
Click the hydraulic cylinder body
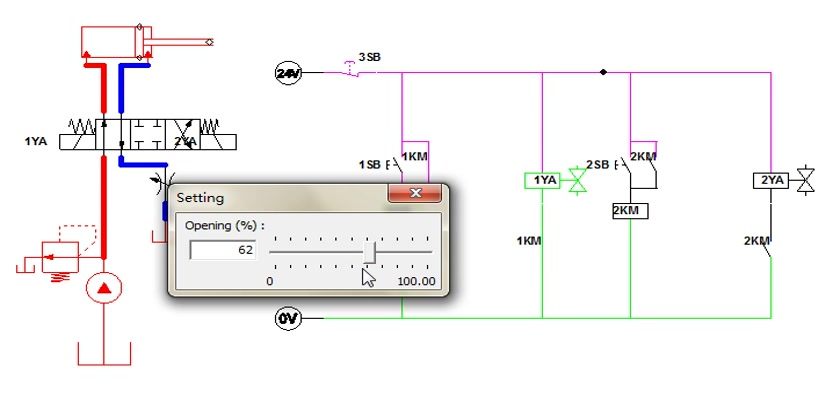[109, 41]
